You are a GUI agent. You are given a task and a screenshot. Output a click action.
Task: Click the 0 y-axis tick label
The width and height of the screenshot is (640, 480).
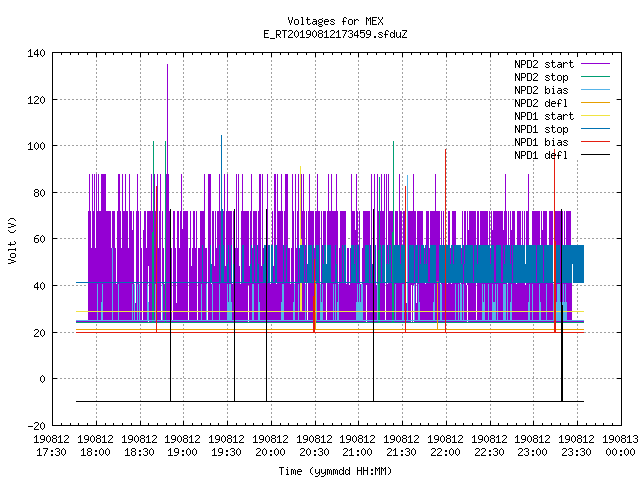[x=42, y=379]
